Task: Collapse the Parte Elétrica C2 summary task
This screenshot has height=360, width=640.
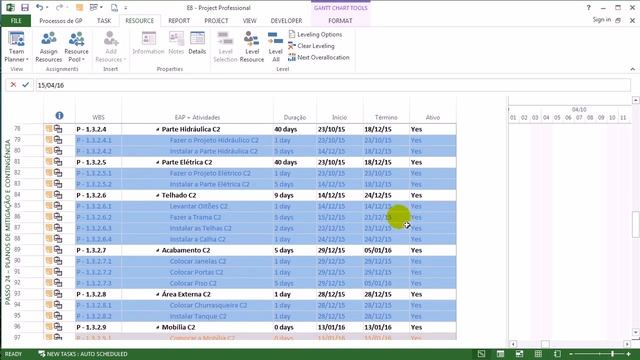Action: click(158, 162)
